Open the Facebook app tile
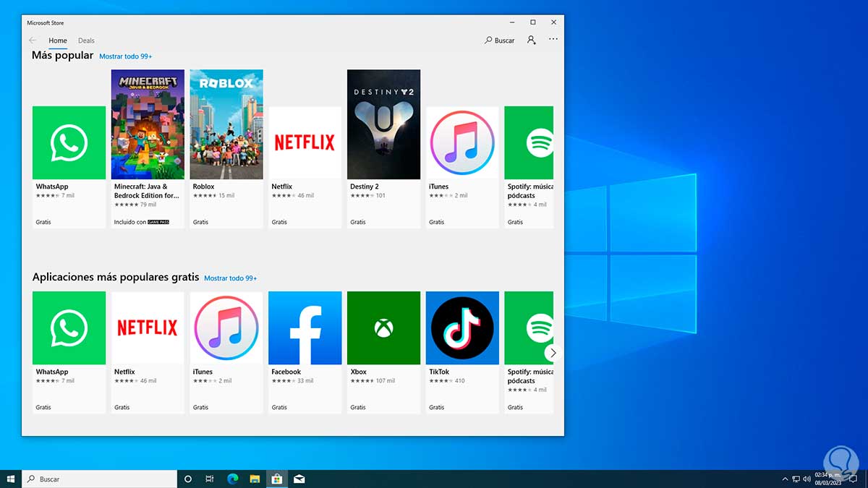Viewport: 868px width, 488px height. [305, 352]
